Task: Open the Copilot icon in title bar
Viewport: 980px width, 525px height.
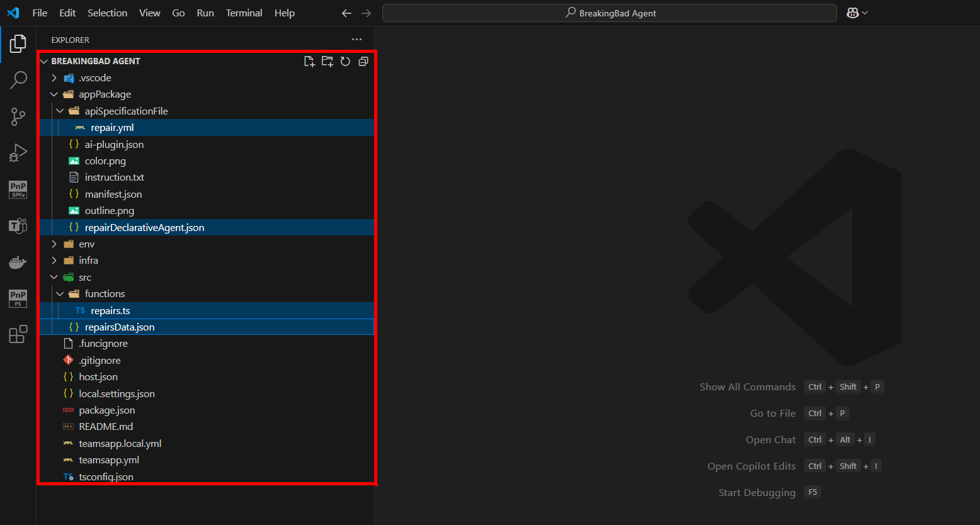Action: click(x=853, y=13)
